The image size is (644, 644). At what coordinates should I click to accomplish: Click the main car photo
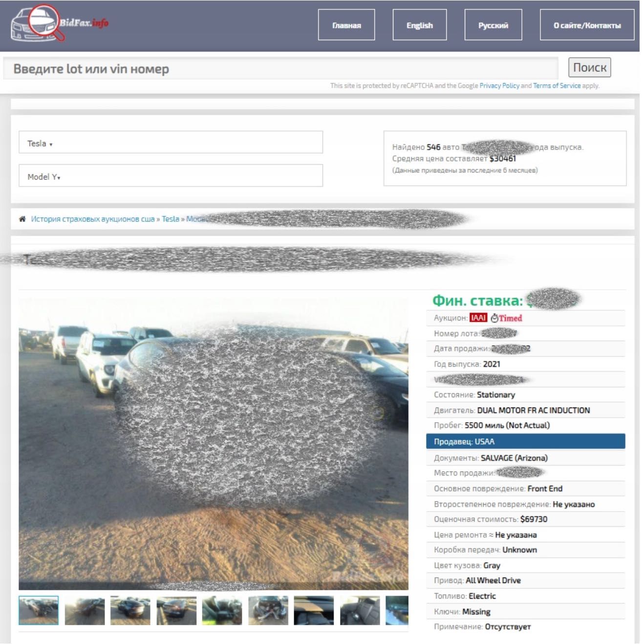pos(214,444)
